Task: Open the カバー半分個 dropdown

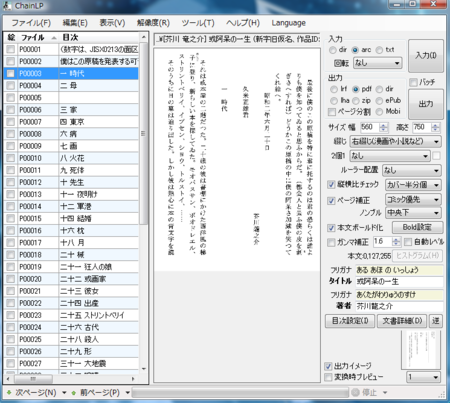Action: (413, 185)
